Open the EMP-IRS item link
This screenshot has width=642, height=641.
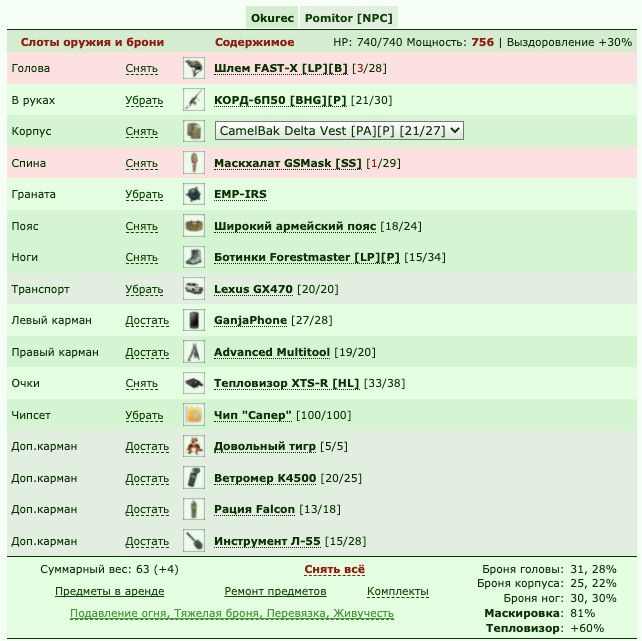(240, 194)
